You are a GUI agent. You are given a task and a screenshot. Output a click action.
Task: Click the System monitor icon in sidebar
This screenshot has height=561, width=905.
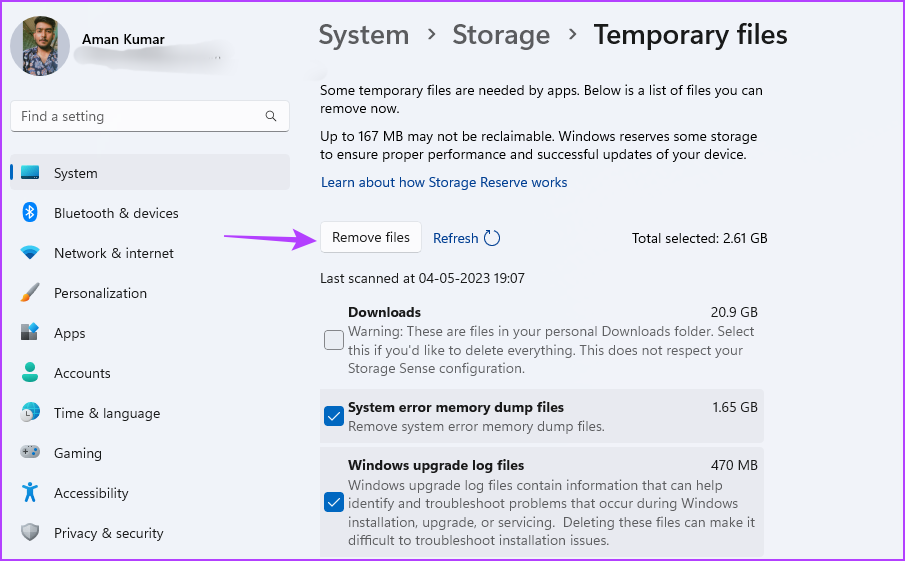click(x=30, y=173)
